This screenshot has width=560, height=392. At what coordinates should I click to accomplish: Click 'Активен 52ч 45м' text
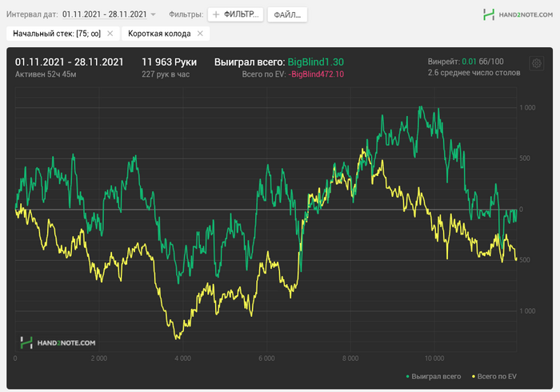[46, 74]
